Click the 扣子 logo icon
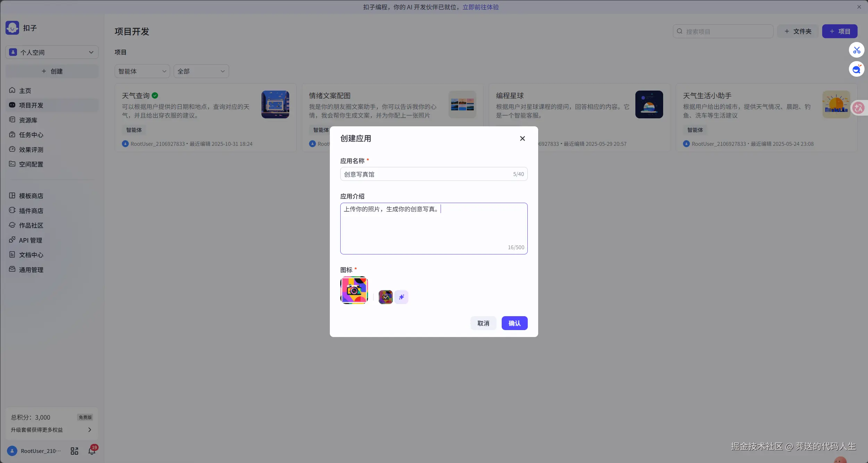Image resolution: width=868 pixels, height=463 pixels. 12,28
